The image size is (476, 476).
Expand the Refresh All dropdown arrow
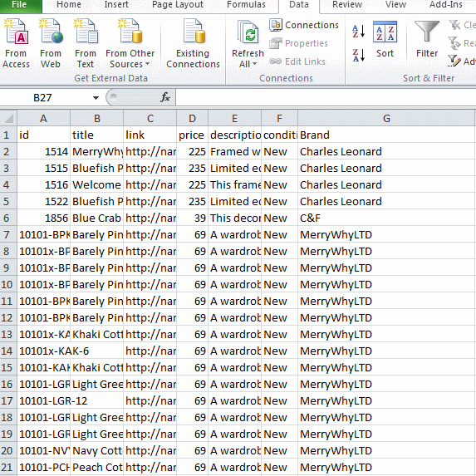pyautogui.click(x=254, y=64)
